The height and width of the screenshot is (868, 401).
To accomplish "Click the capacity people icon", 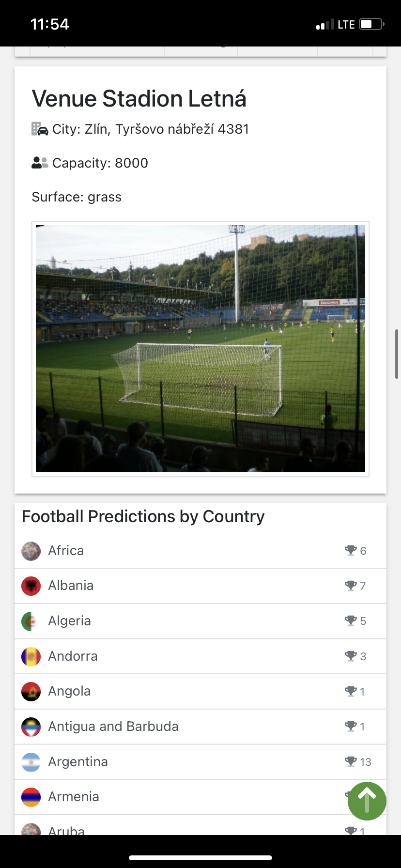I will [x=40, y=163].
